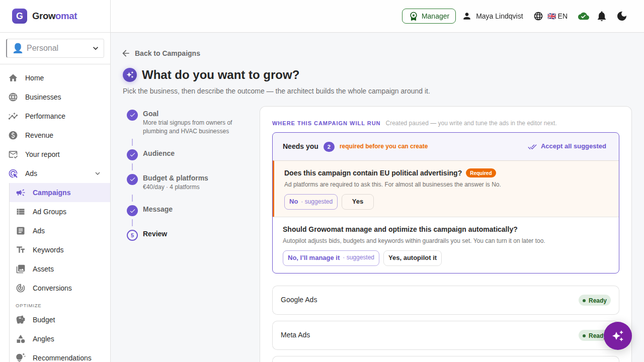Open Businesses in sidebar
Screen dimensions: 644x362
point(55,97)
